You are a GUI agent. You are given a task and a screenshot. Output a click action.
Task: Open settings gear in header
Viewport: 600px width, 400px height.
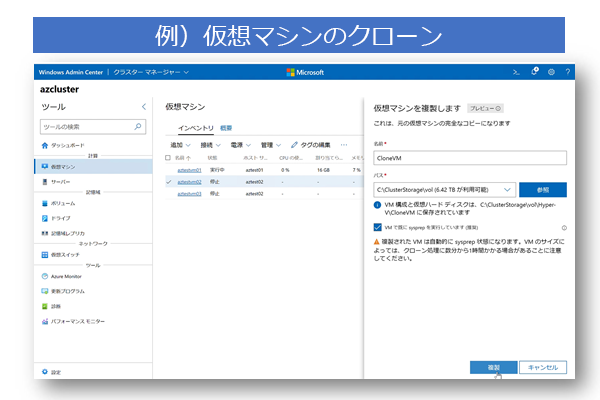click(551, 72)
